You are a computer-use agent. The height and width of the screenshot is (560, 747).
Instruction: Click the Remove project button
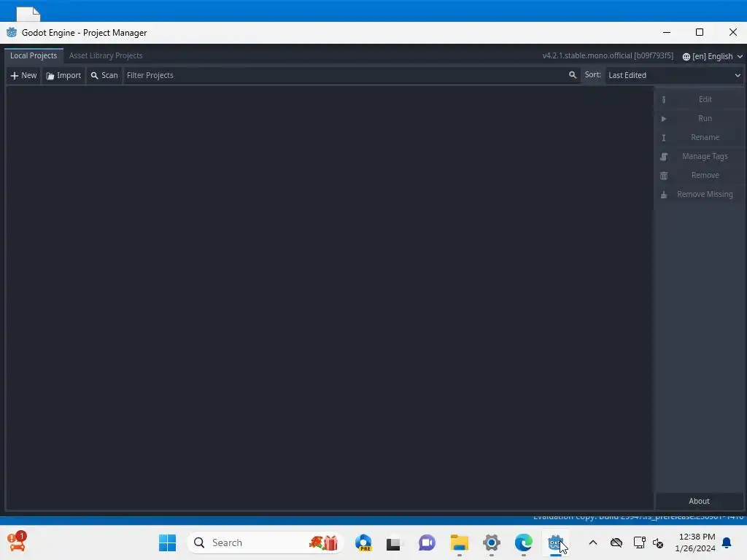(x=699, y=176)
